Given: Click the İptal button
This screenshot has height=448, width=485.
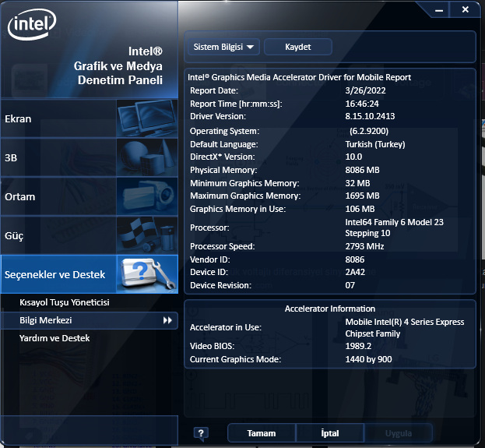Looking at the screenshot, I should pyautogui.click(x=330, y=433).
